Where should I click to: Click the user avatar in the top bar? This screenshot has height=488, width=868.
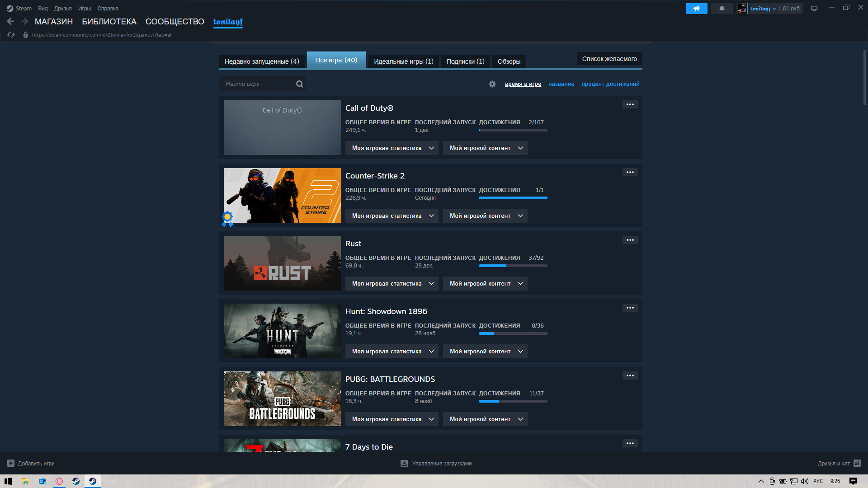(742, 9)
